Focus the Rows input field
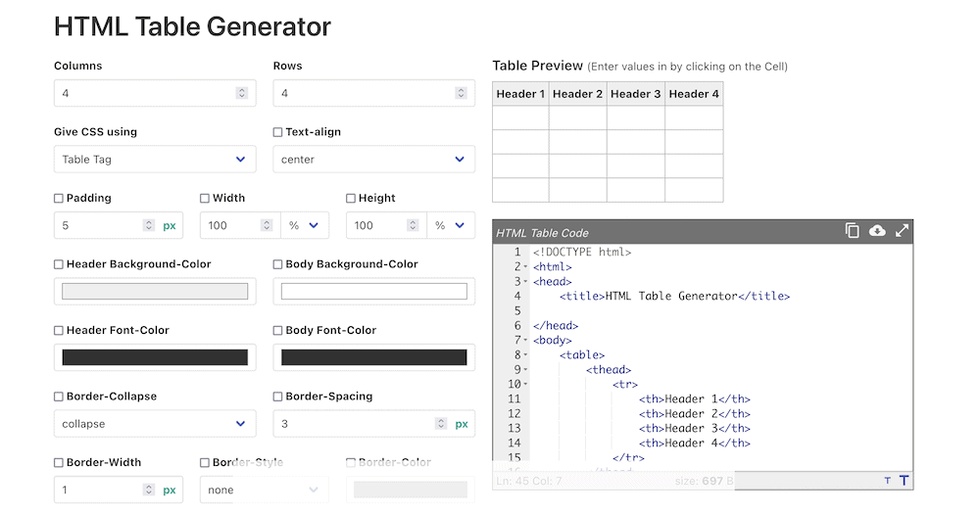Image resolution: width=980 pixels, height=514 pixels. pyautogui.click(x=373, y=93)
